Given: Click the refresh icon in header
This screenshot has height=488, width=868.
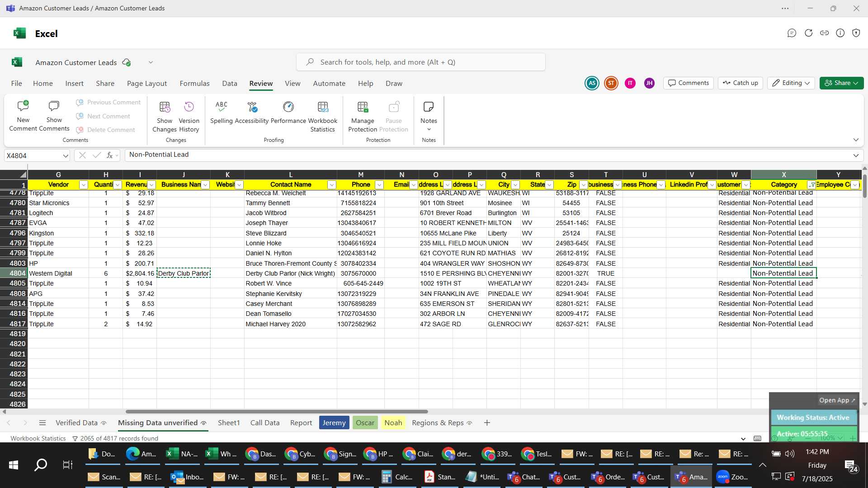Looking at the screenshot, I should (808, 33).
